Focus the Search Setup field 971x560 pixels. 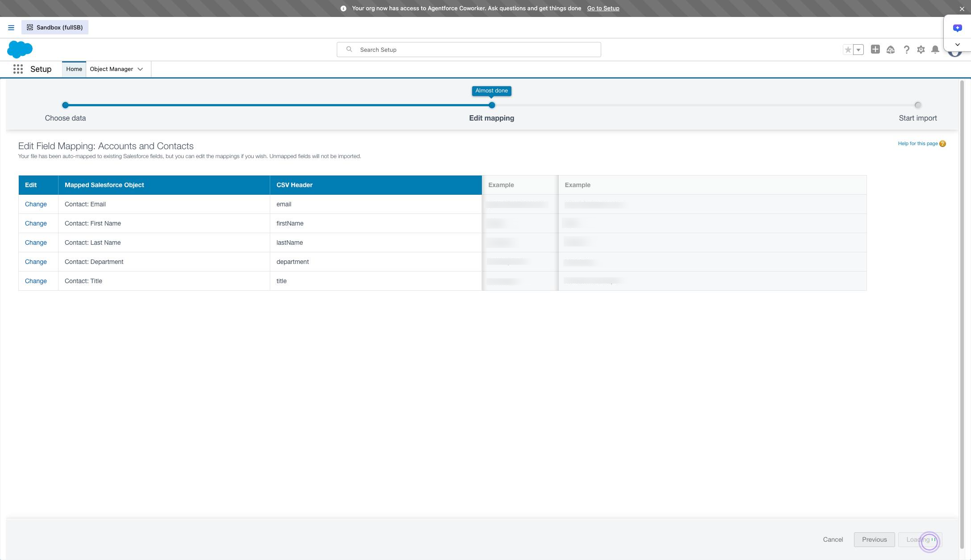point(469,50)
